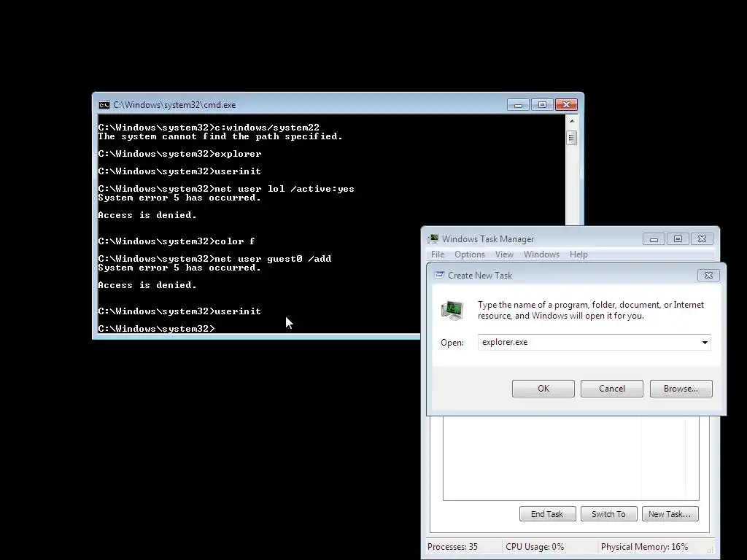The width and height of the screenshot is (747, 560).
Task: Minimize the Windows Task Manager window
Action: tap(654, 239)
